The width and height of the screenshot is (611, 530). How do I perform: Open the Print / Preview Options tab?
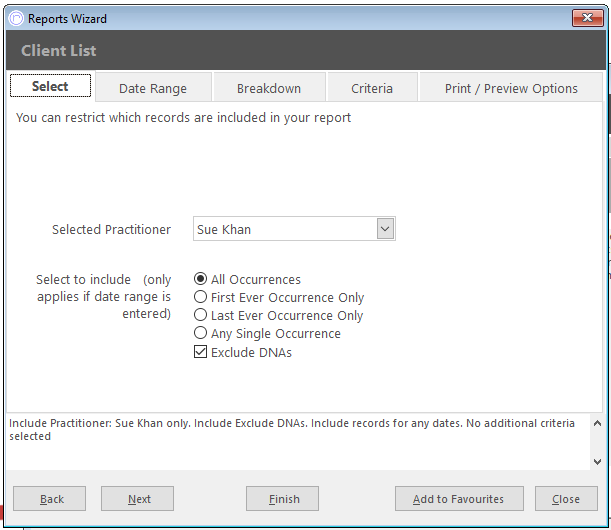pyautogui.click(x=511, y=88)
